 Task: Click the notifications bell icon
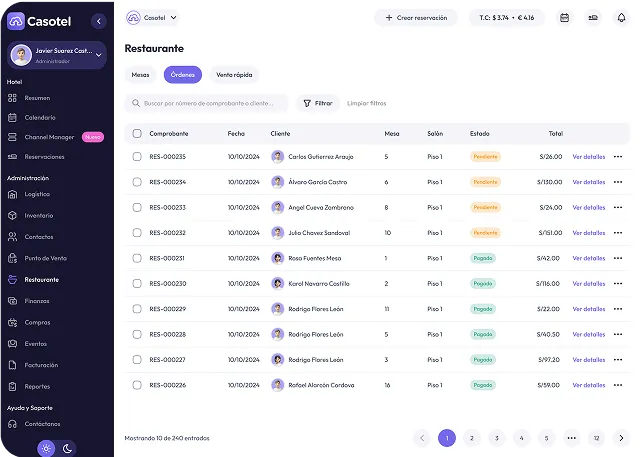coord(620,17)
